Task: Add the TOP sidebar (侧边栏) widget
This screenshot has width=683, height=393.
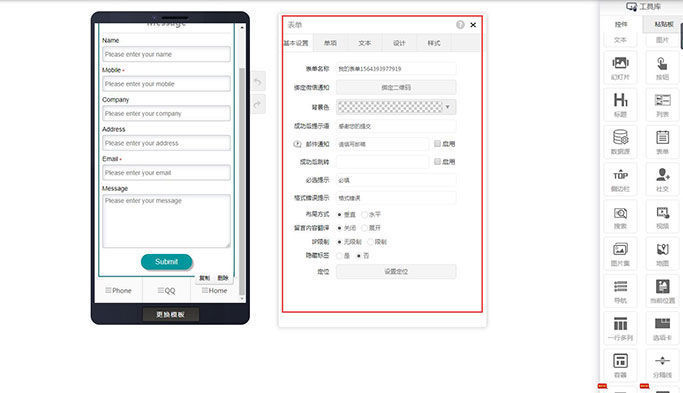Action: click(x=620, y=180)
